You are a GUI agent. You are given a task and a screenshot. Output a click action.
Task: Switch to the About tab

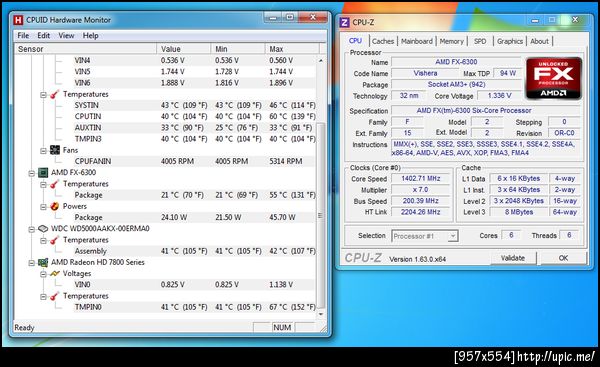click(539, 41)
